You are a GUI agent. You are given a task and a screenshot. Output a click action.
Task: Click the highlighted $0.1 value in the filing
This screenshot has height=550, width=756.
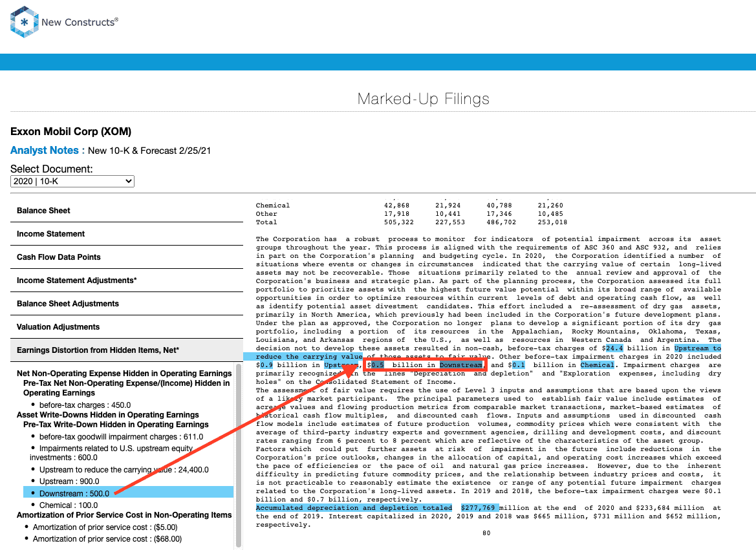click(518, 365)
